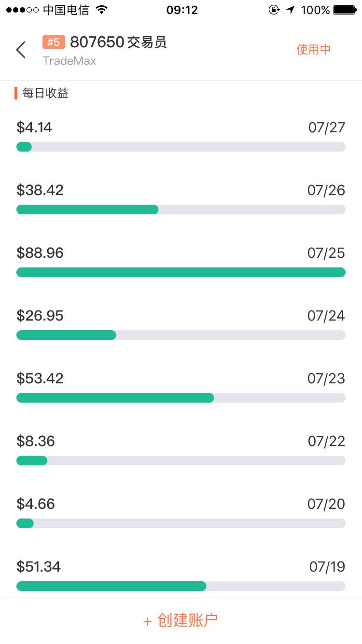Tap the $51.34 progress bar for 07/19

click(x=181, y=586)
